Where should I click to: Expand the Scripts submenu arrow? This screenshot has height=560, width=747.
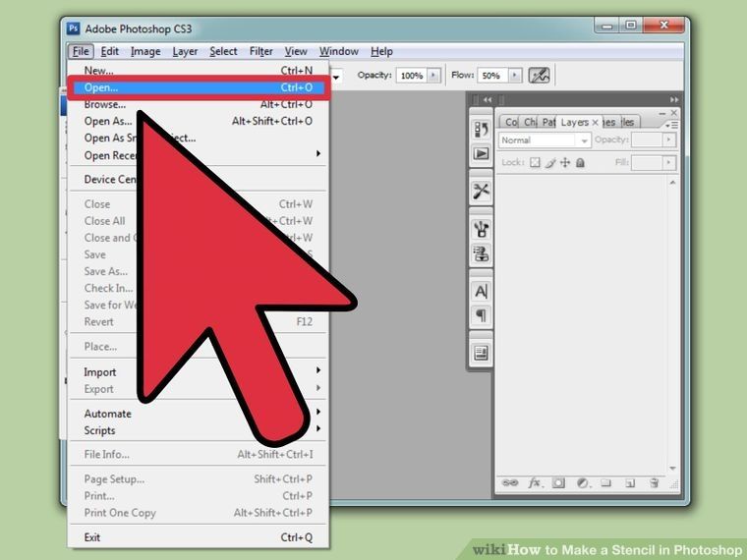[318, 428]
